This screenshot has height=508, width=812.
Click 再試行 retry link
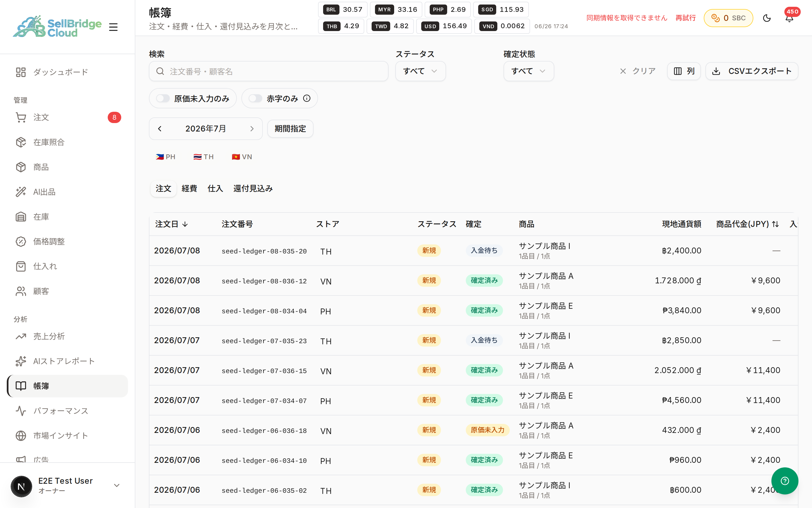(x=685, y=18)
